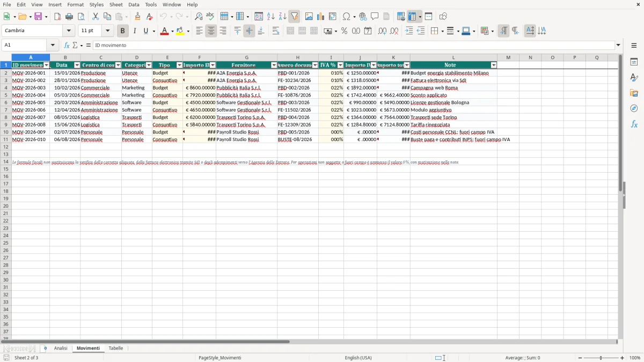Remove a decimal place from the number format
644x362 pixels.
coord(394,31)
